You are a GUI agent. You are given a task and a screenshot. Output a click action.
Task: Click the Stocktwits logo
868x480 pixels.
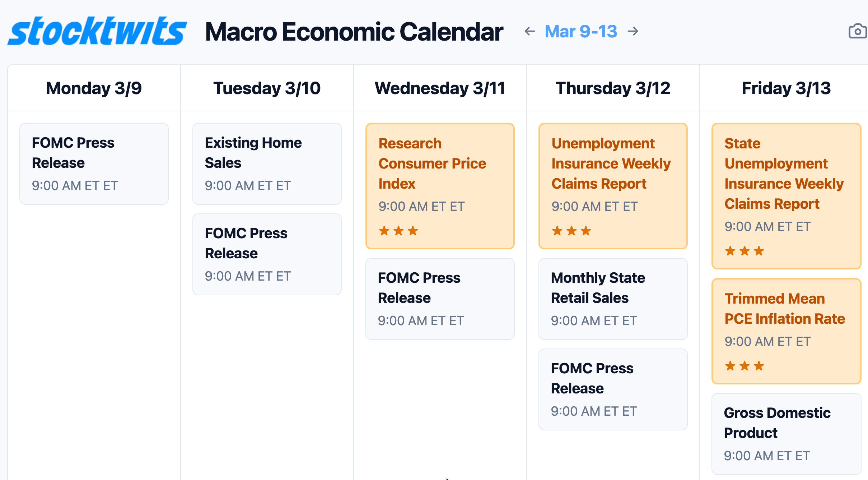[97, 31]
